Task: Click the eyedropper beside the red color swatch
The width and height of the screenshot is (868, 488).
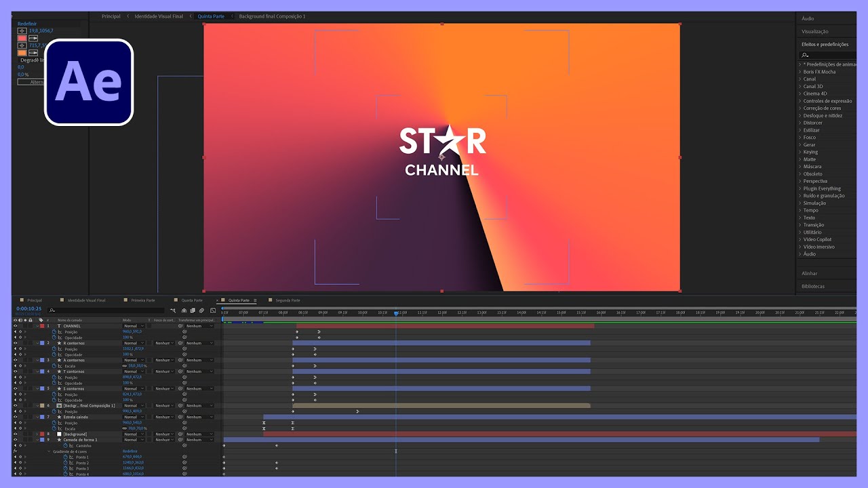Action: (33, 38)
